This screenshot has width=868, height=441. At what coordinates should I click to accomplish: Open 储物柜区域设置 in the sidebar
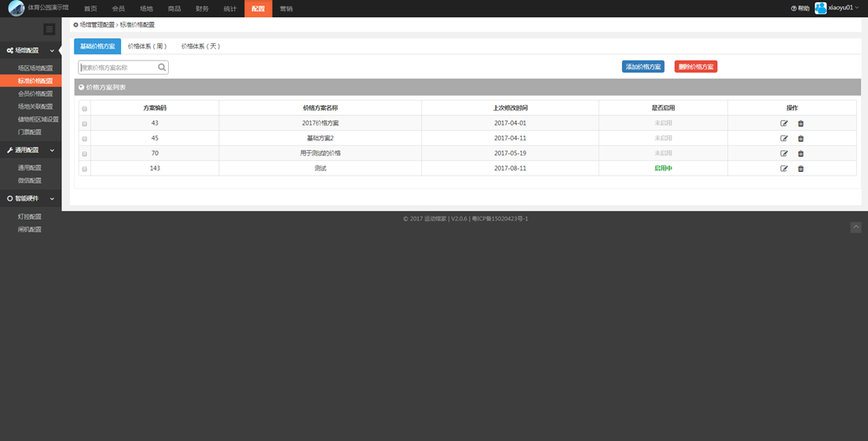[x=38, y=119]
